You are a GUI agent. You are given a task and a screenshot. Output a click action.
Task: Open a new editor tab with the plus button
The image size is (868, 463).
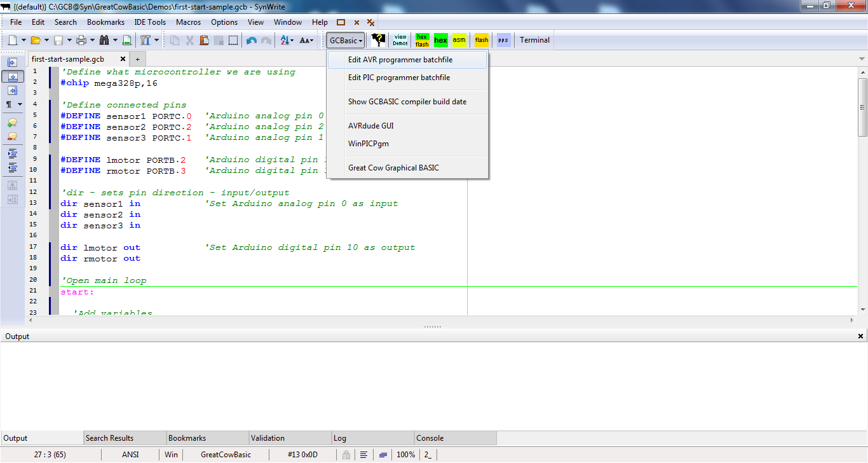click(137, 59)
